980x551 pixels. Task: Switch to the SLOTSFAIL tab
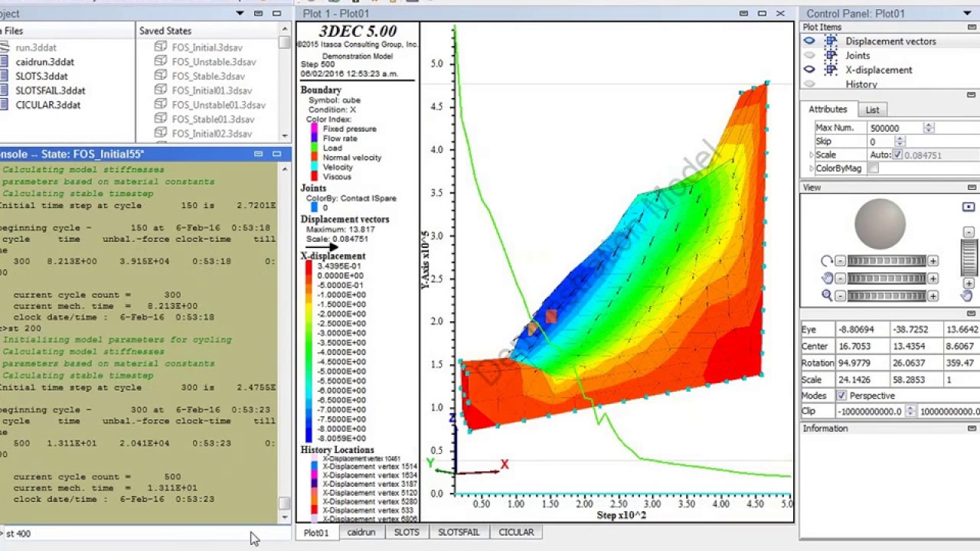458,533
